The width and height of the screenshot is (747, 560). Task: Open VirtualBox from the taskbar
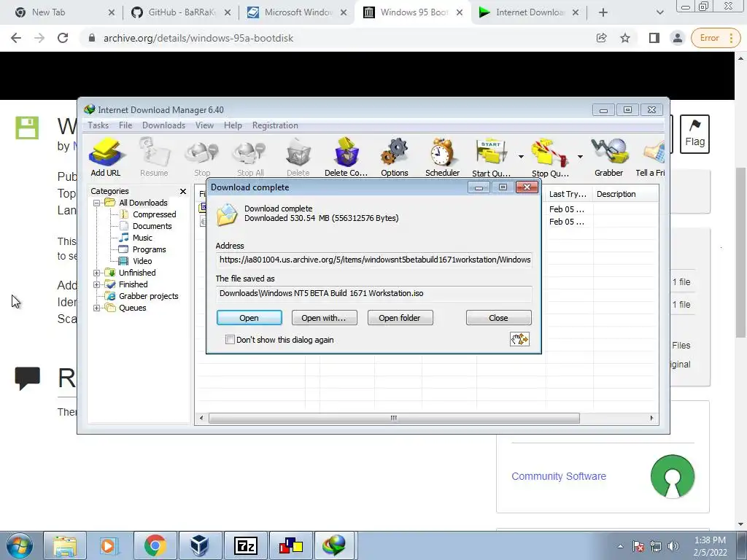pyautogui.click(x=199, y=545)
